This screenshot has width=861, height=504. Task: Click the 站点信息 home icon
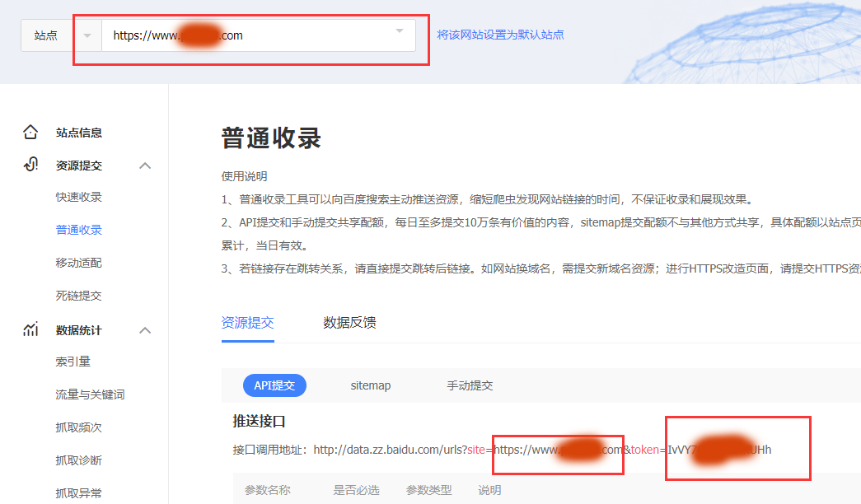tap(30, 132)
